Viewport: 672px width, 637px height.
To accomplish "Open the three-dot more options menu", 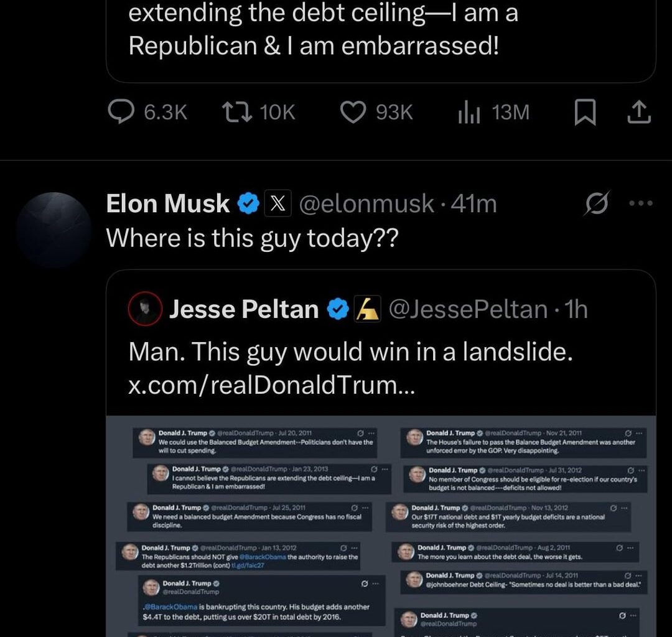I will pos(640,203).
